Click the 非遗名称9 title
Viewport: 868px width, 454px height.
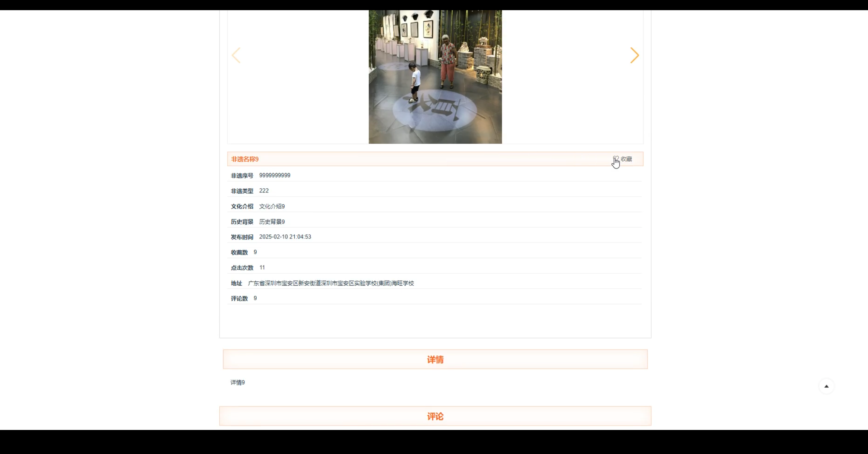tap(245, 159)
